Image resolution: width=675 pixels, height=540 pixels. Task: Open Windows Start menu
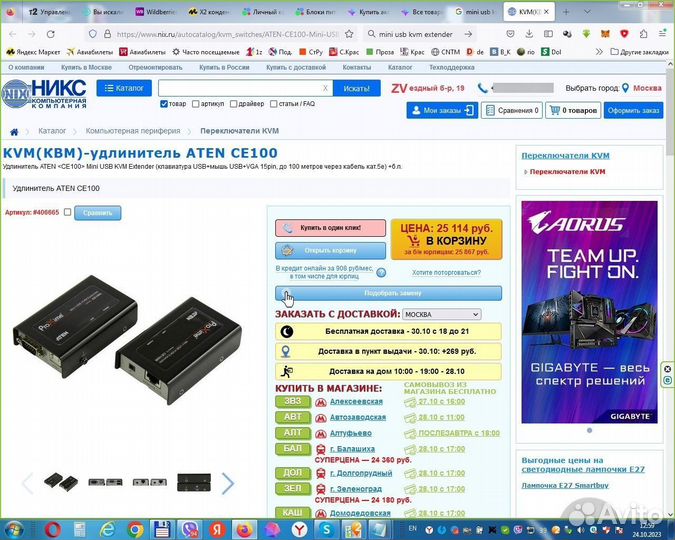[13, 529]
